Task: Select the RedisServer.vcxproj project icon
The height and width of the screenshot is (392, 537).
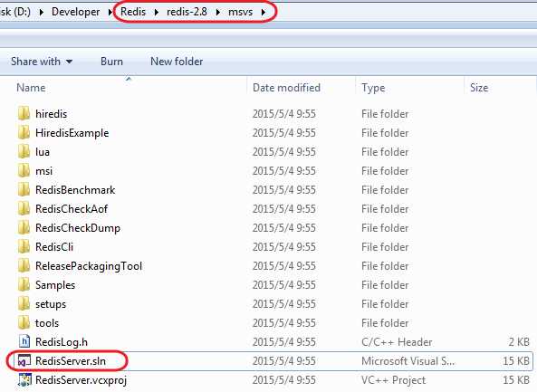Action: coord(24,380)
